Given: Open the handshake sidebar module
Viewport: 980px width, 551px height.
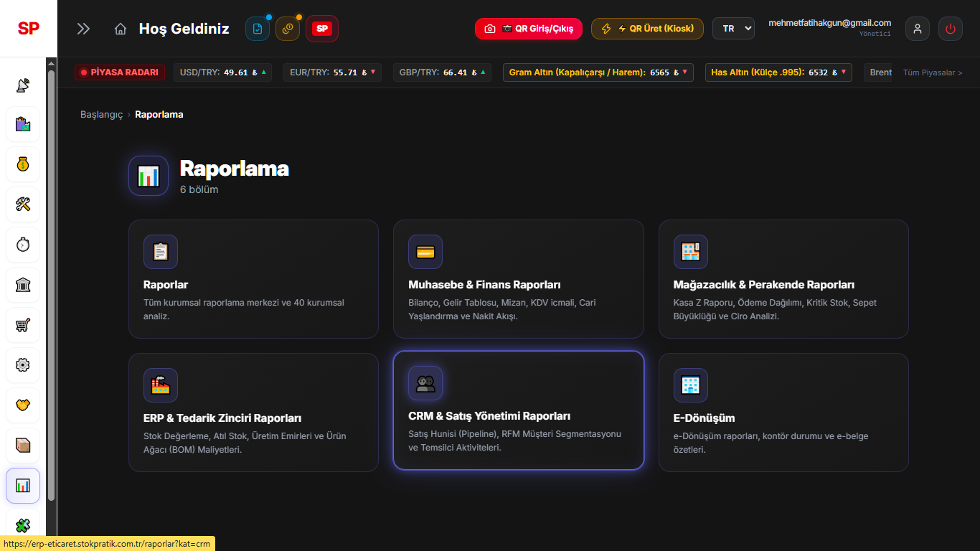Looking at the screenshot, I should tap(23, 406).
